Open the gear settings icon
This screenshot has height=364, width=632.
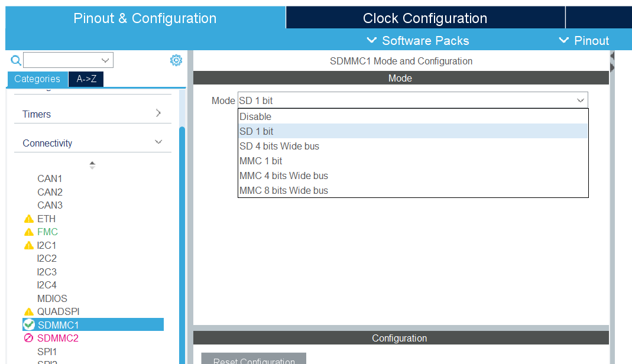click(176, 60)
